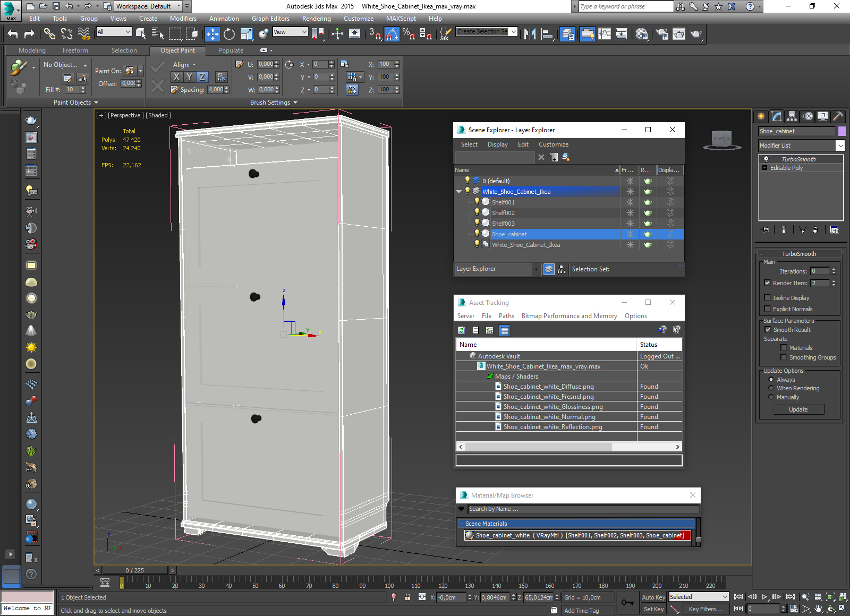Select the Manually update option

click(771, 397)
